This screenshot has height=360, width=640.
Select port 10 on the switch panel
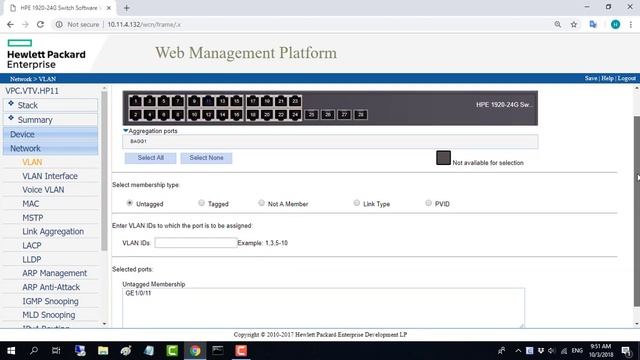pos(194,115)
